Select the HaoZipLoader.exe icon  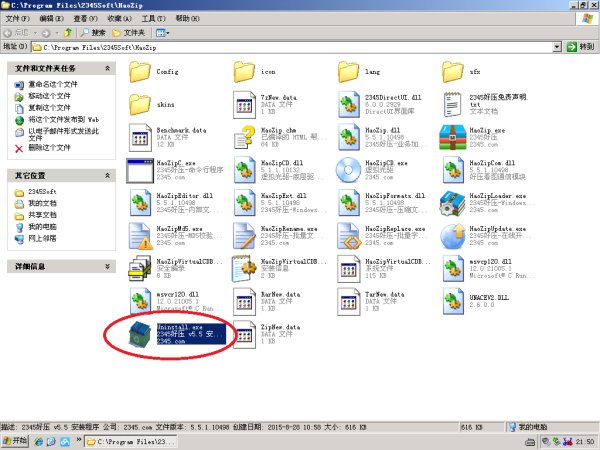click(454, 202)
